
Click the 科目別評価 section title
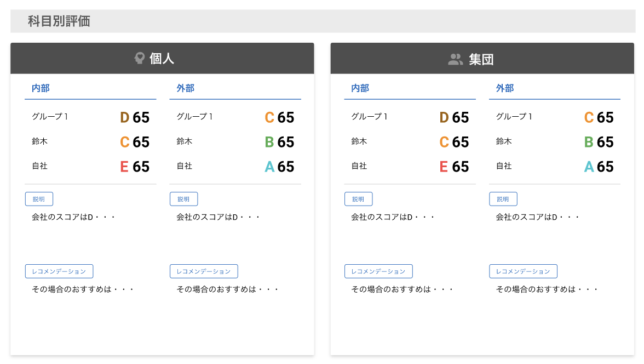(x=59, y=21)
